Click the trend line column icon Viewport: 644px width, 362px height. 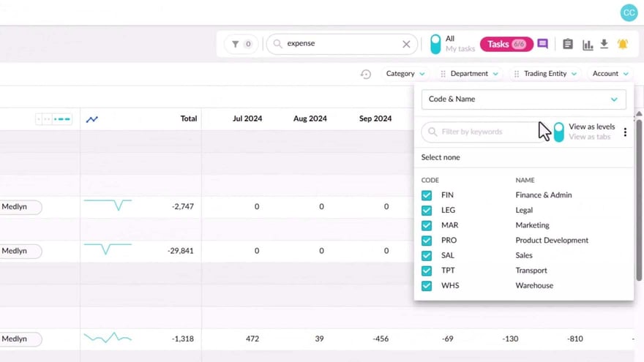coord(91,118)
